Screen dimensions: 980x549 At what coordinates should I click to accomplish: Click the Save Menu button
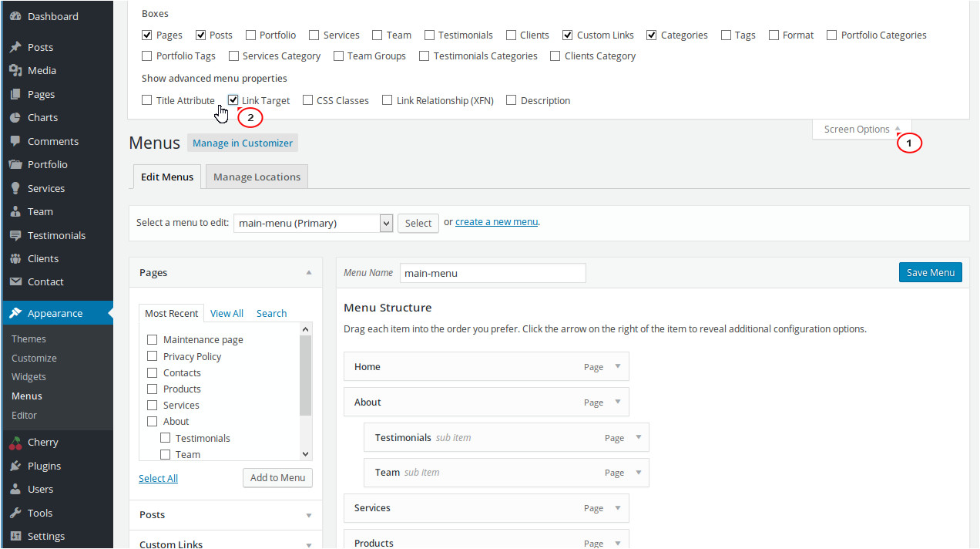click(x=930, y=272)
